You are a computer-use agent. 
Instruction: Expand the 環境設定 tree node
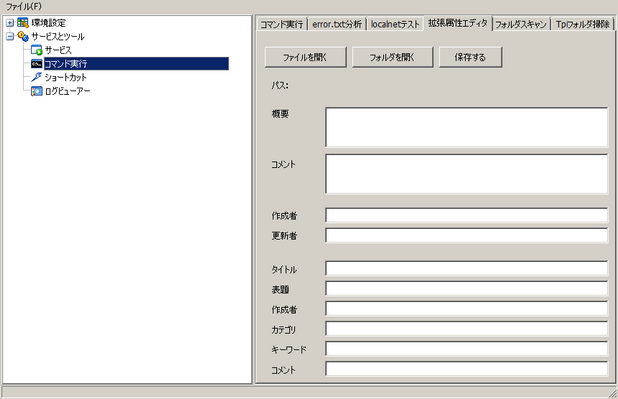[x=10, y=23]
